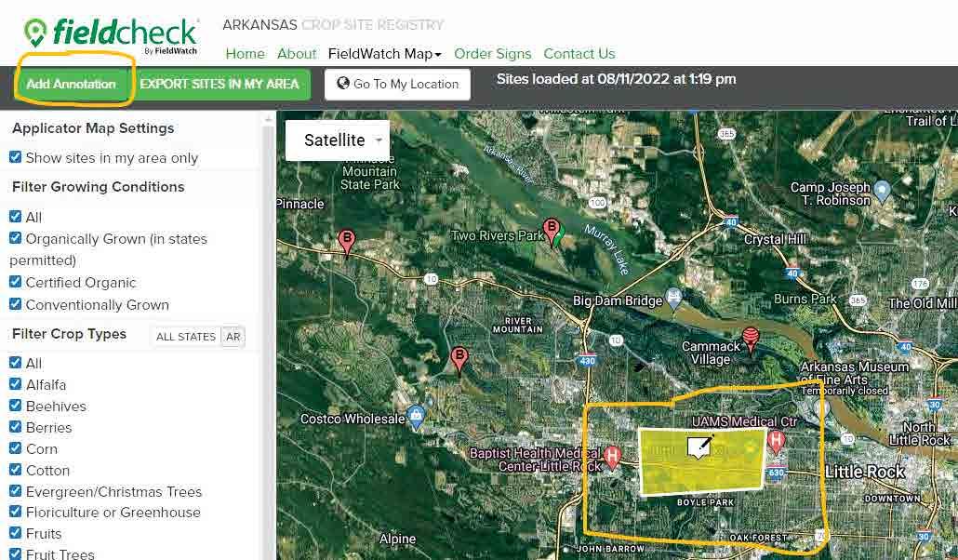Screen dimensions: 958x560
Task: Uncheck All under Filter Crop Types
Action: click(x=15, y=363)
